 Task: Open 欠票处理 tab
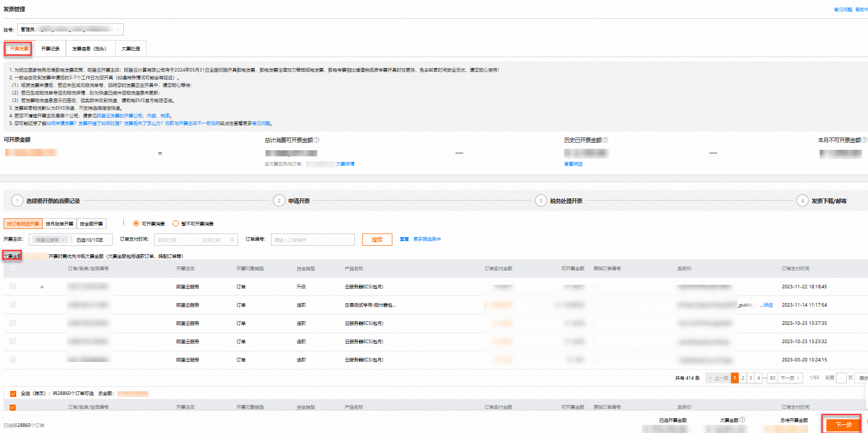(x=131, y=49)
